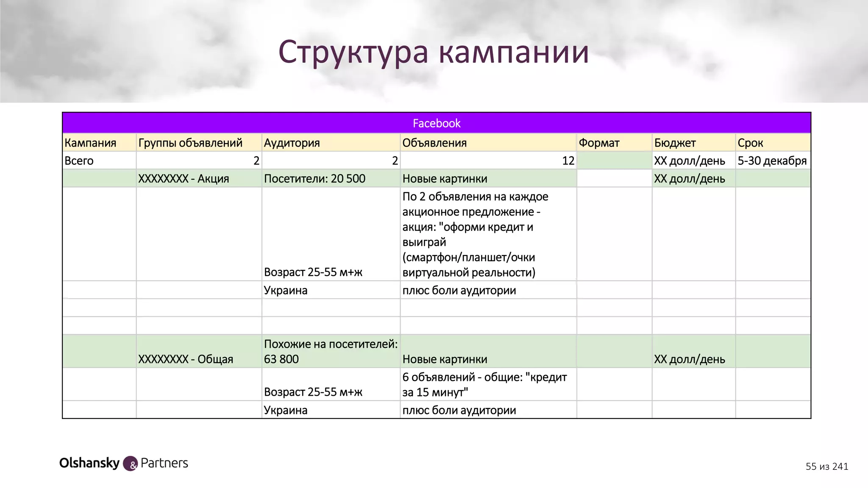868x488 pixels.
Task: Click 'Украина' in the last table row
Action: pos(331,410)
